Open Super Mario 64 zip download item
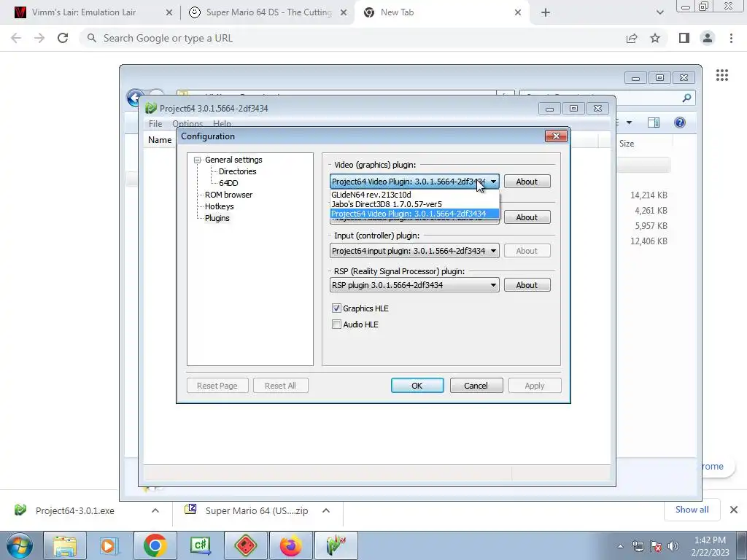This screenshot has width=747, height=560. [x=256, y=510]
